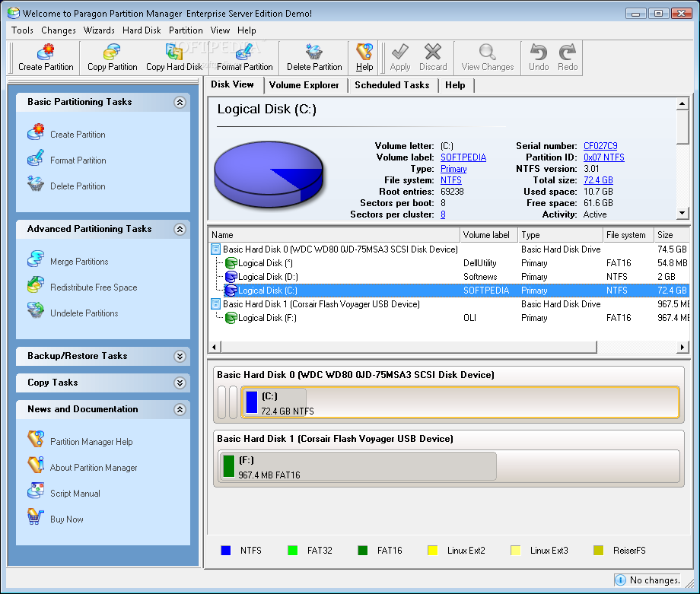Collapse News and Documentation panel
Viewport: 700px width, 594px height.
[180, 410]
